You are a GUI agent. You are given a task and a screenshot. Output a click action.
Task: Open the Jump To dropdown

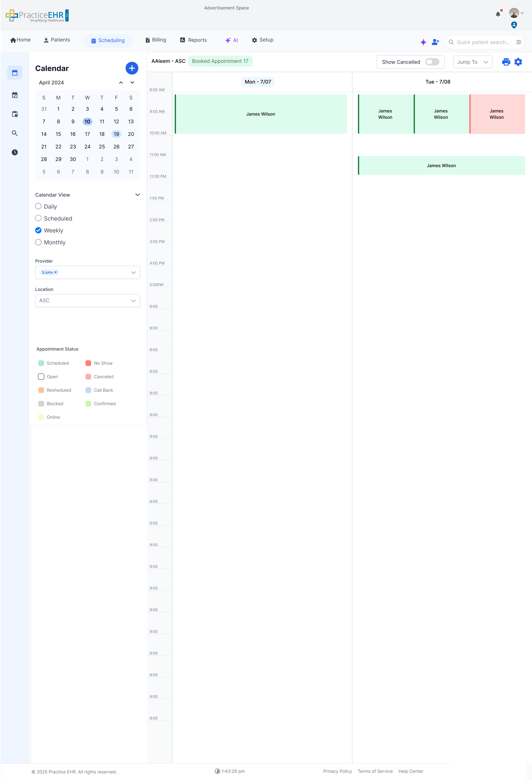tap(472, 62)
